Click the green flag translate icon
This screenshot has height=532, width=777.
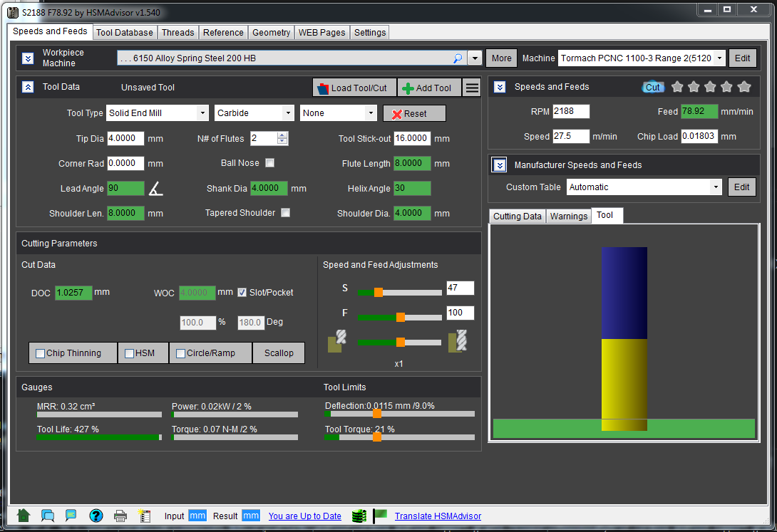pyautogui.click(x=380, y=515)
